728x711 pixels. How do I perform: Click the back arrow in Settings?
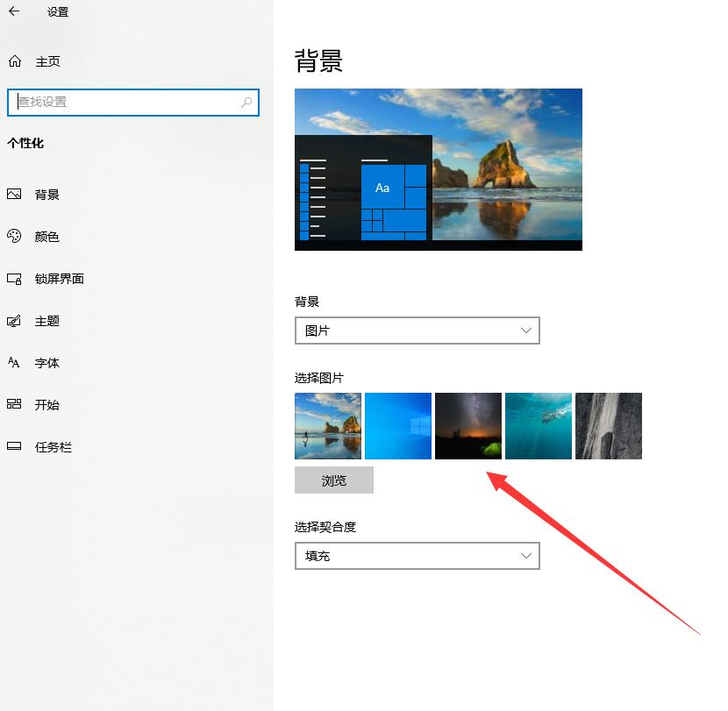tap(13, 12)
